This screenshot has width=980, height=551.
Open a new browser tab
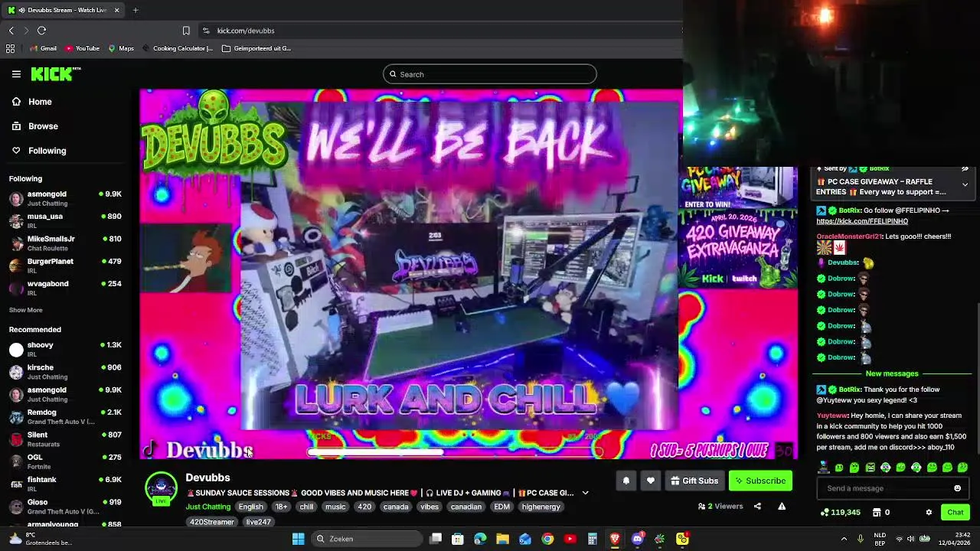pos(136,10)
